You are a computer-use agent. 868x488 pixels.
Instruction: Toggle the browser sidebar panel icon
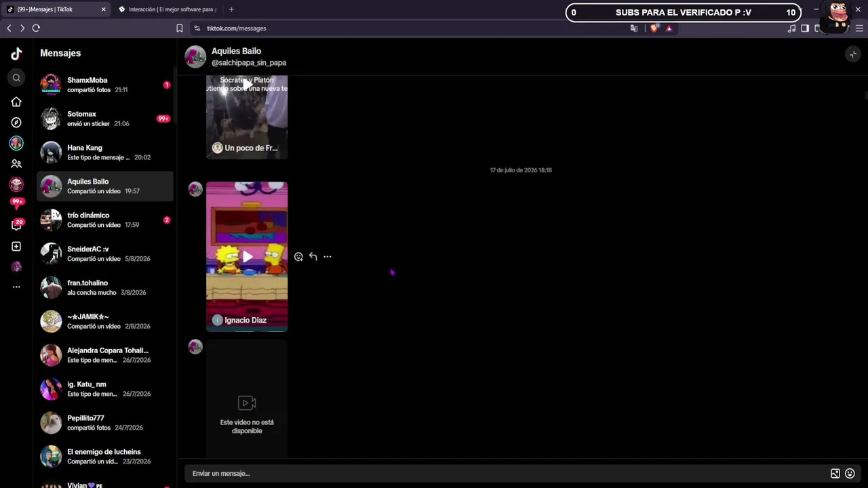coord(805,28)
